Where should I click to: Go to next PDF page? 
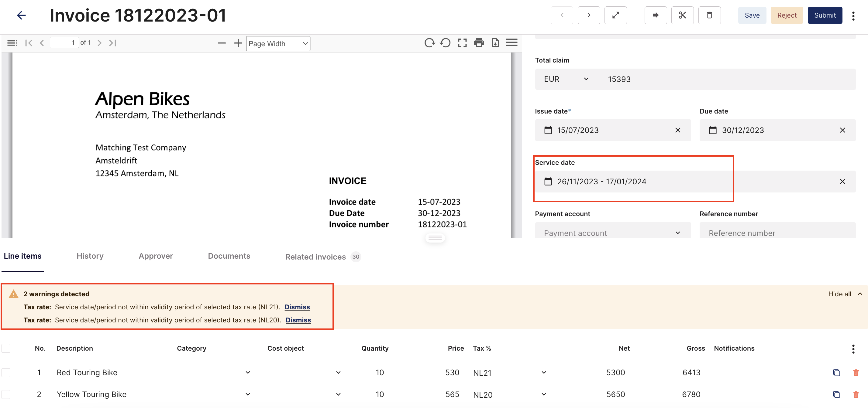[99, 43]
